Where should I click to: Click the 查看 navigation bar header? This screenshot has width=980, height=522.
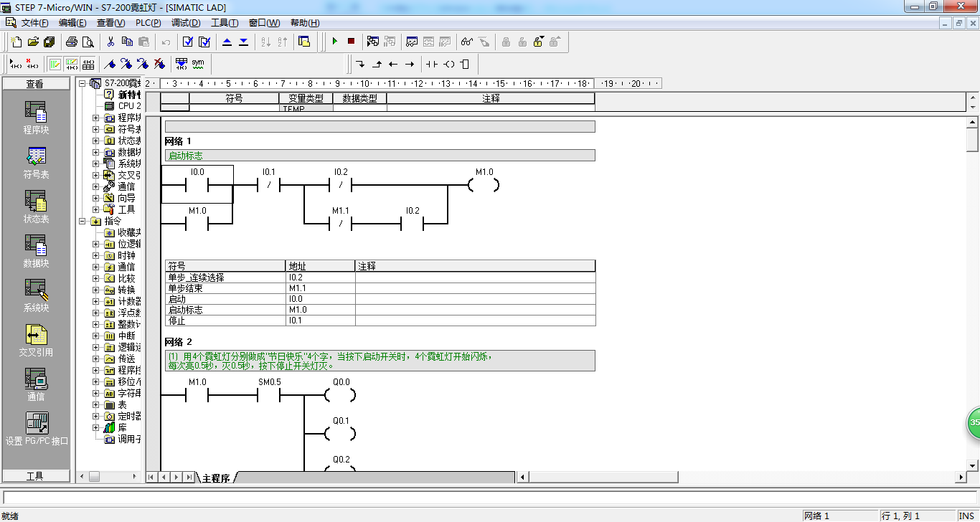tap(36, 84)
